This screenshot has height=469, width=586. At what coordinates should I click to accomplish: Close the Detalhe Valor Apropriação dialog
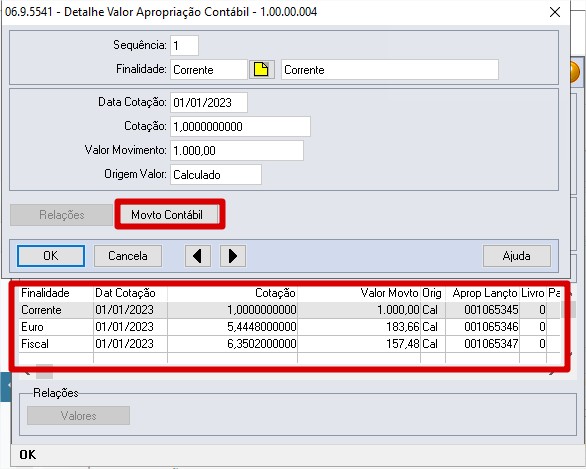click(555, 12)
